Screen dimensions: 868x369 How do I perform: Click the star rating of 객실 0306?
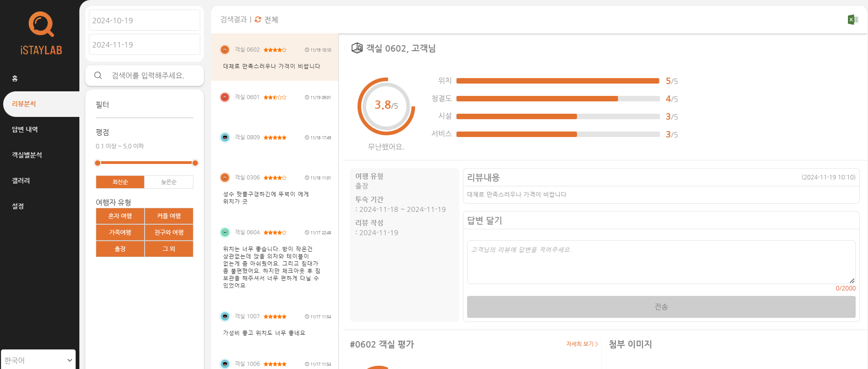coord(275,178)
